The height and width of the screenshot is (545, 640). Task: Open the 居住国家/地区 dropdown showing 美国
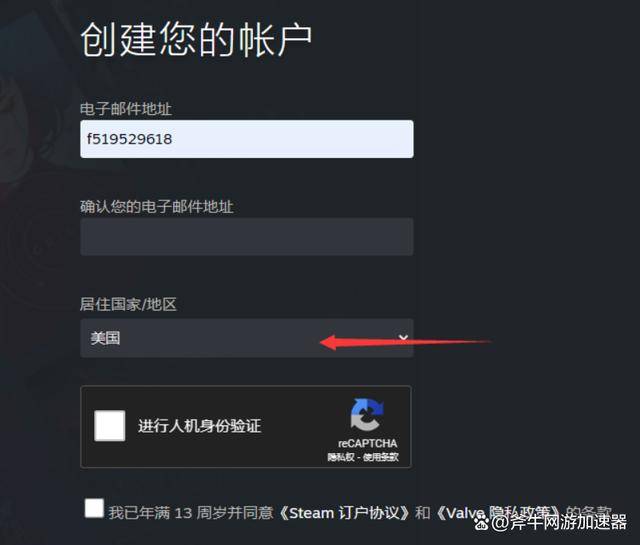pyautogui.click(x=247, y=338)
